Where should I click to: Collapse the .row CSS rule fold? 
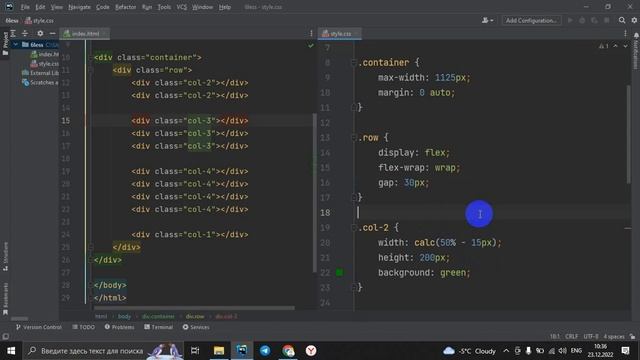353,138
